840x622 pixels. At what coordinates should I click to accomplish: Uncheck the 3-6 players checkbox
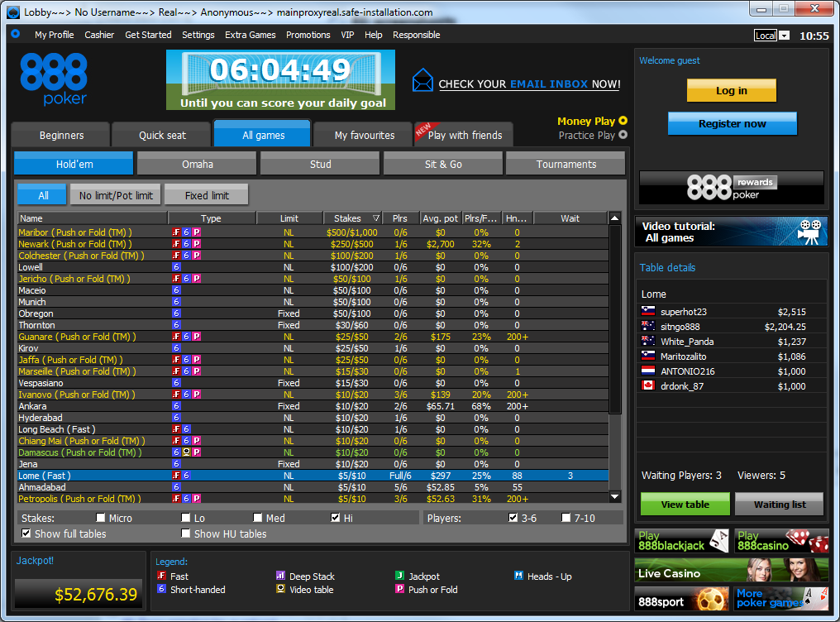point(513,518)
